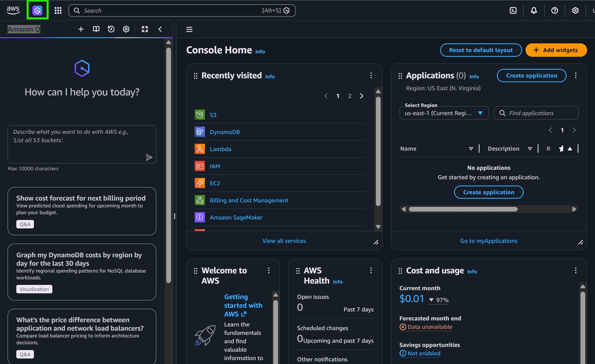Viewport: 595px width, 364px height.
Task: Click the Recently visited widget drag handle
Action: [x=195, y=76]
